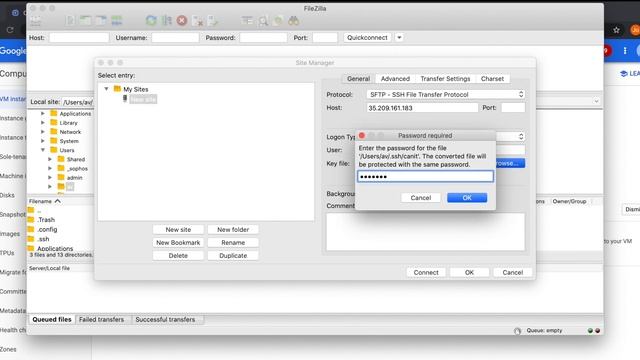This screenshot has width=640, height=360.
Task: Toggle the transfer queue display icon
Action: pos(117,20)
